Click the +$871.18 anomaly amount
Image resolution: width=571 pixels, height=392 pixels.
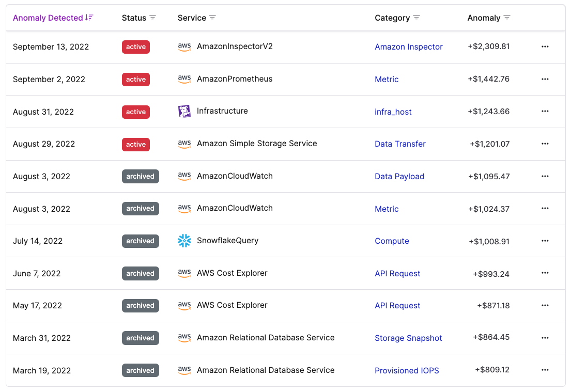pos(493,306)
